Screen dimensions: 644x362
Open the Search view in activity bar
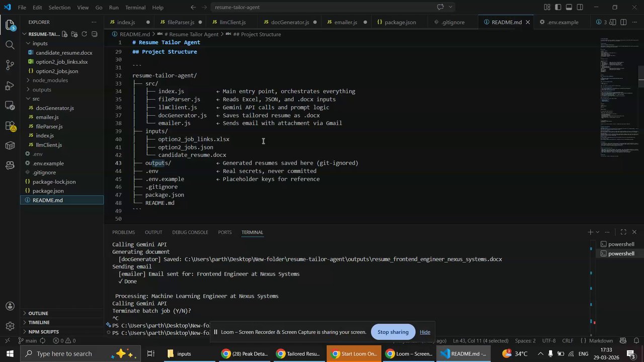coord(10,45)
